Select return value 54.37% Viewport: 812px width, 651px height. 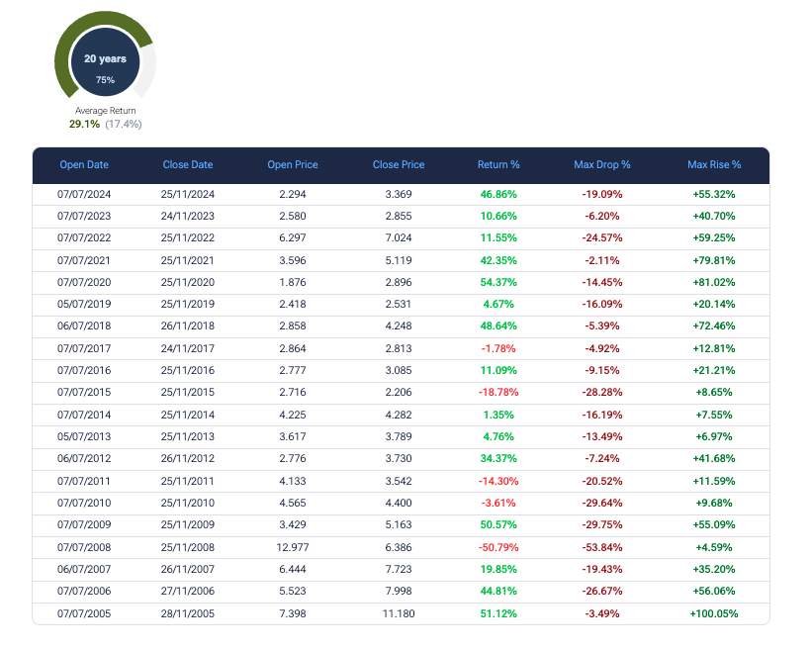click(498, 282)
